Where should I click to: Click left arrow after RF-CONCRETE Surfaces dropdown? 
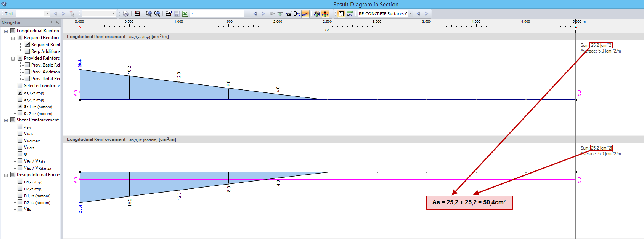418,14
